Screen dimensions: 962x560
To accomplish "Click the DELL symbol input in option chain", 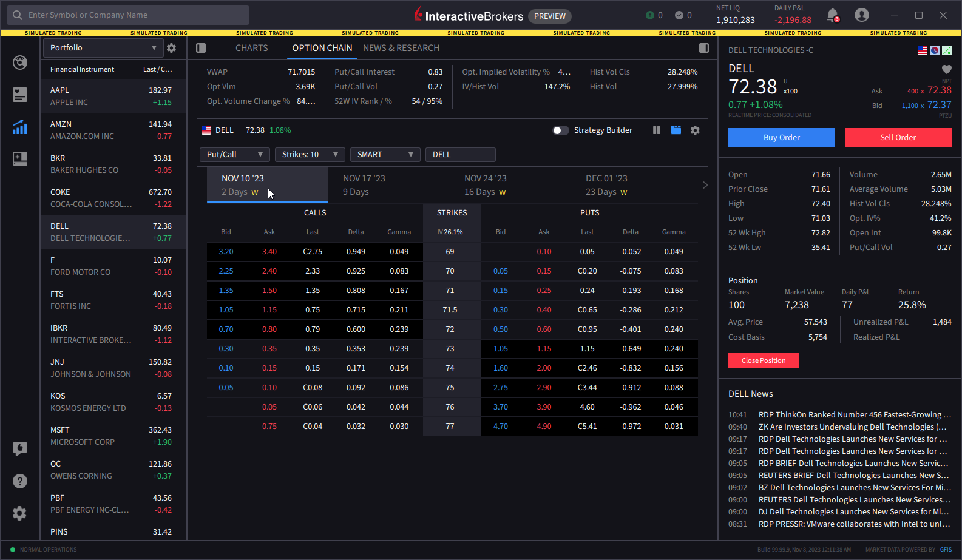I will tap(461, 155).
